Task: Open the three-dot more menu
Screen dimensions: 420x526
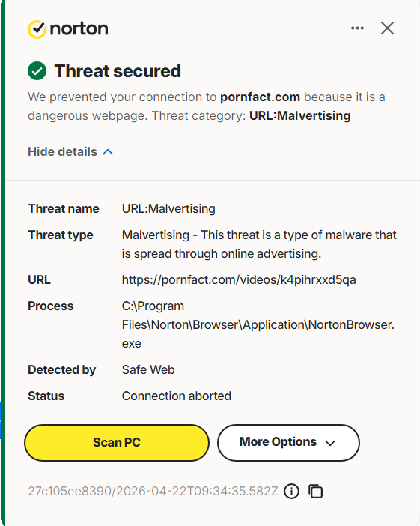Action: point(357,28)
